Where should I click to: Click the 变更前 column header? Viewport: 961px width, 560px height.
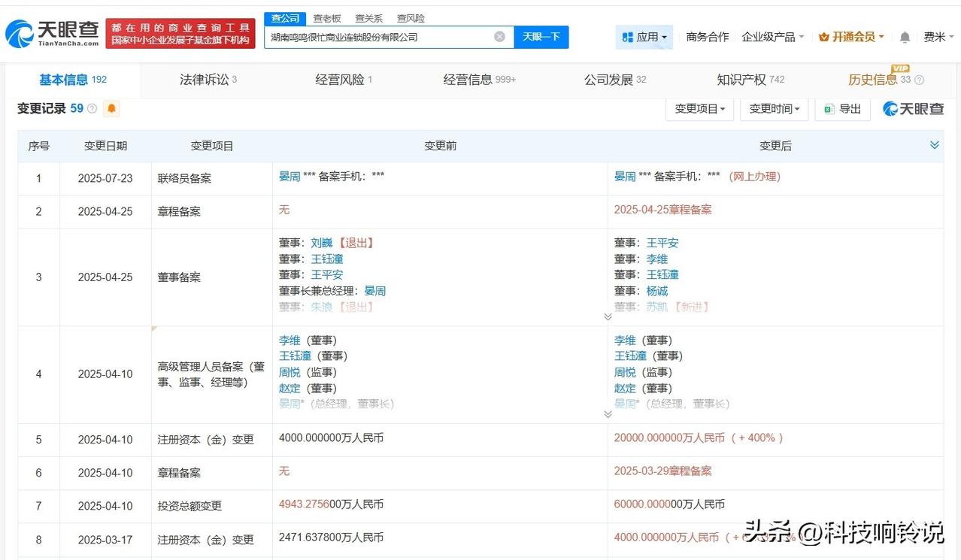point(440,146)
